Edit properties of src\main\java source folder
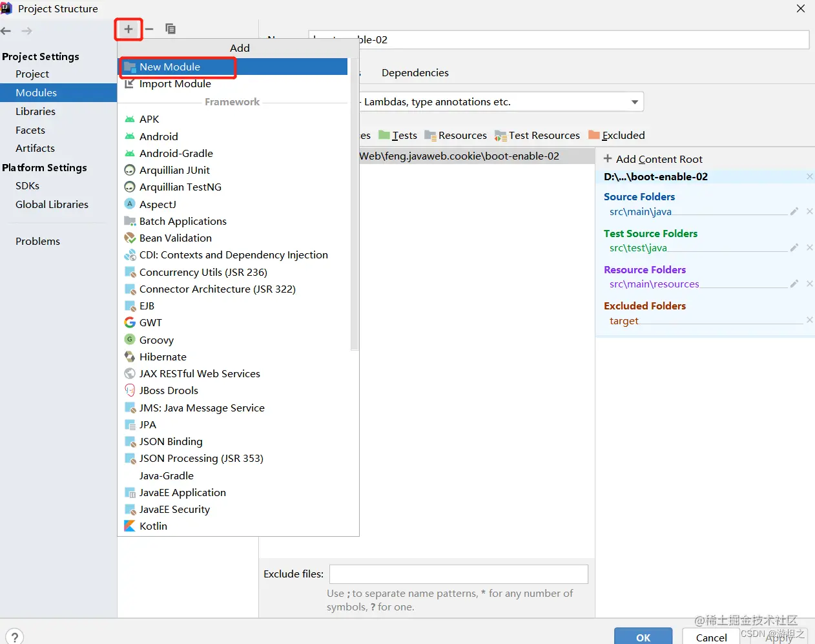The height and width of the screenshot is (644, 815). tap(794, 211)
